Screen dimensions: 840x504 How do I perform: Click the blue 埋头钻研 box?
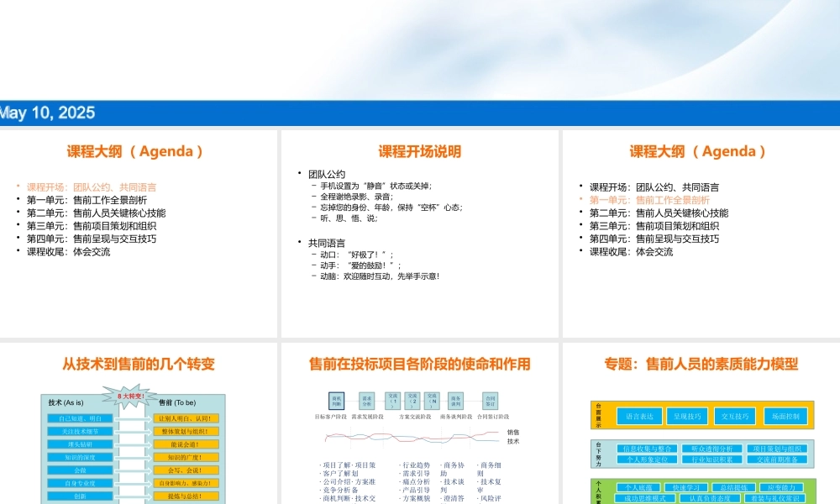pyautogui.click(x=80, y=444)
